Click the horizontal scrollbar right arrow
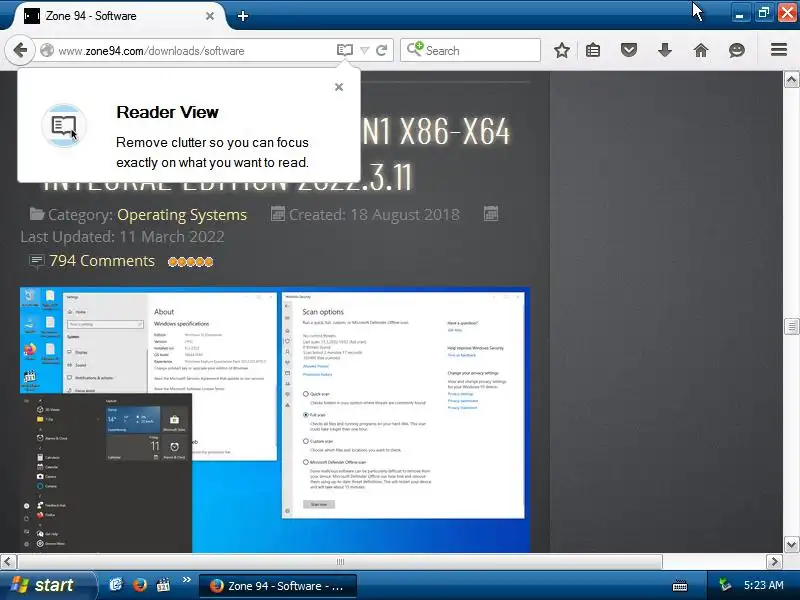 [774, 562]
